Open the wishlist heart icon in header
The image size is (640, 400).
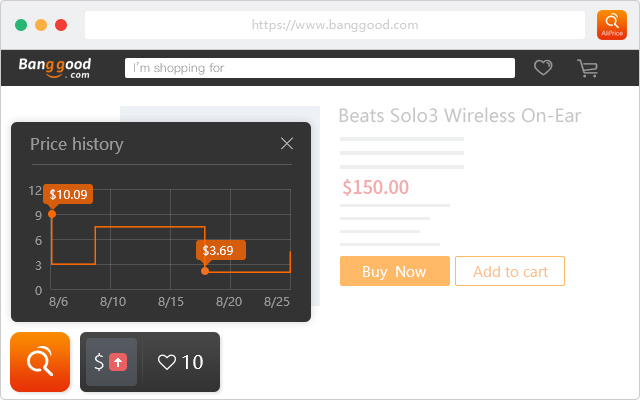pos(543,68)
